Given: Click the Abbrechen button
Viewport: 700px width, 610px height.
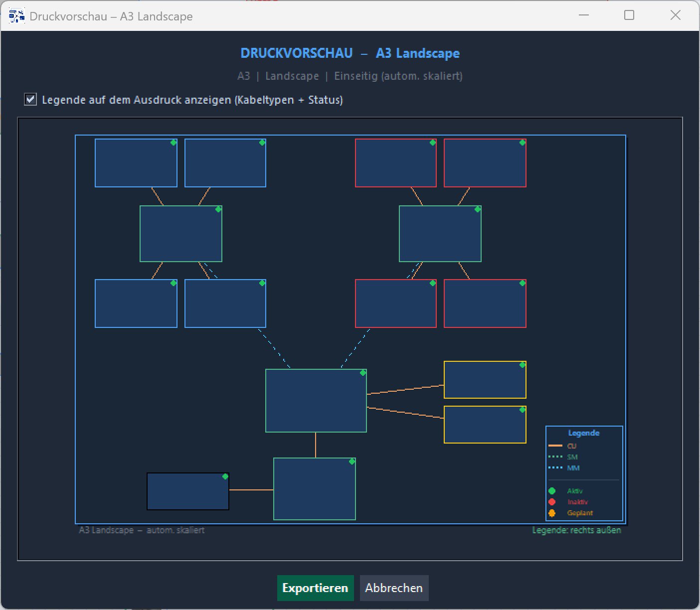Looking at the screenshot, I should click(x=394, y=588).
